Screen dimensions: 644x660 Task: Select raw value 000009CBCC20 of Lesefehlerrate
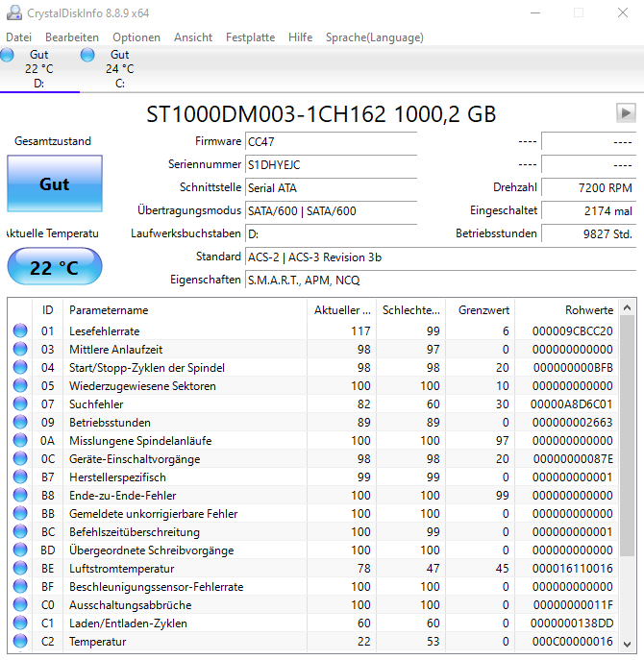(573, 331)
